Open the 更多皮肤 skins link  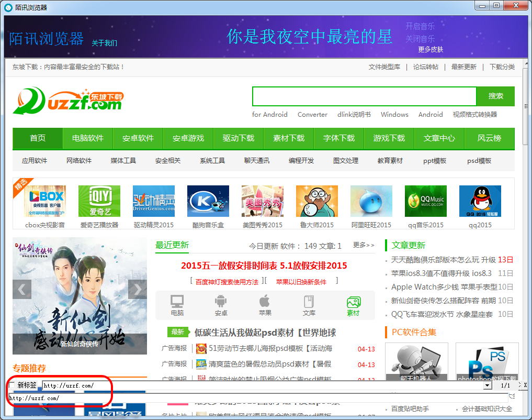click(x=431, y=50)
